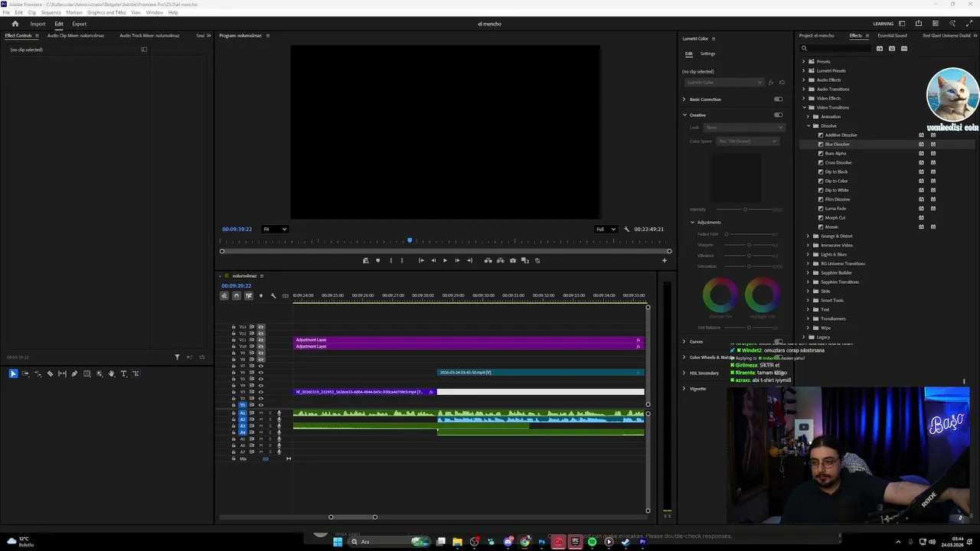980x551 pixels.
Task: Select the Razor tool
Action: pyautogui.click(x=50, y=373)
